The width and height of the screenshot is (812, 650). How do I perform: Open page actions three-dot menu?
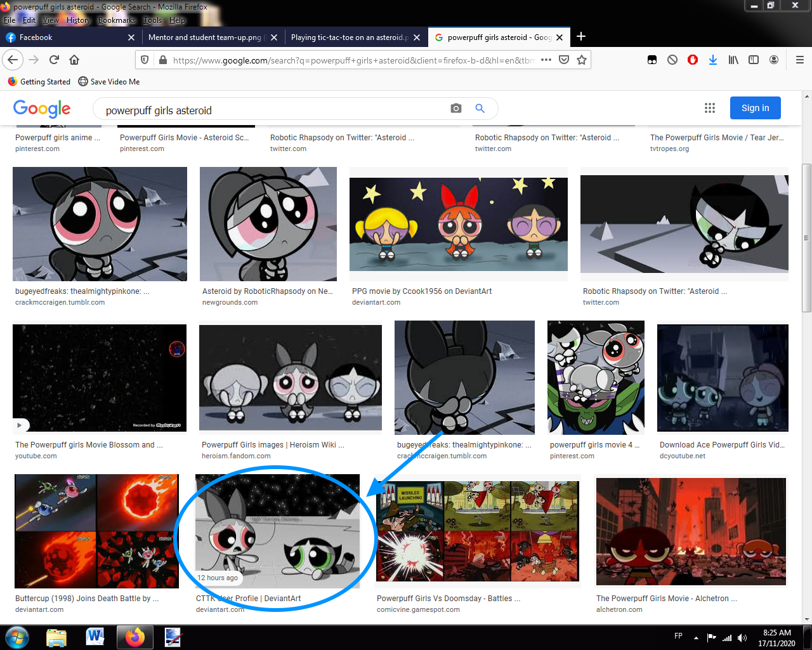click(x=546, y=60)
